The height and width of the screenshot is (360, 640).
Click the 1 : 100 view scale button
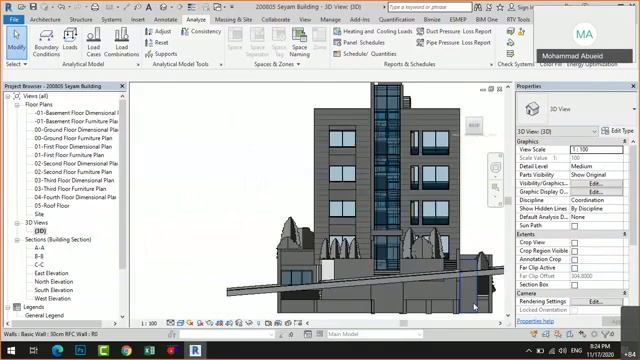(149, 323)
